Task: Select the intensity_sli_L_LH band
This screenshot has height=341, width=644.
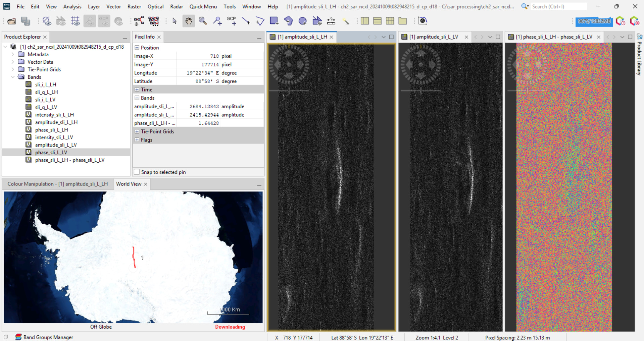Action: pos(54,115)
